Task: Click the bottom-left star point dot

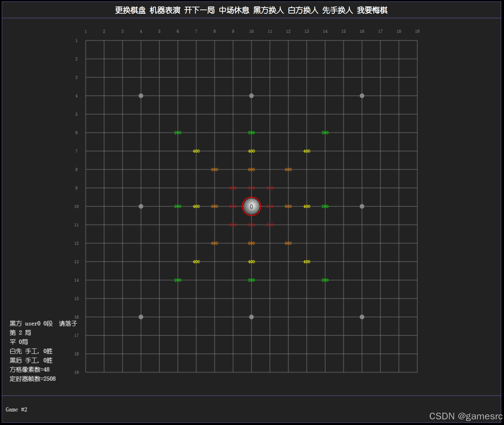Action: pyautogui.click(x=141, y=317)
